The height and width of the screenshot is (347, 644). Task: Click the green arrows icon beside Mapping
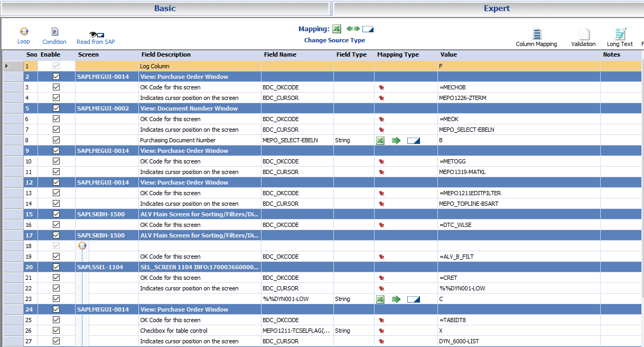(x=353, y=29)
